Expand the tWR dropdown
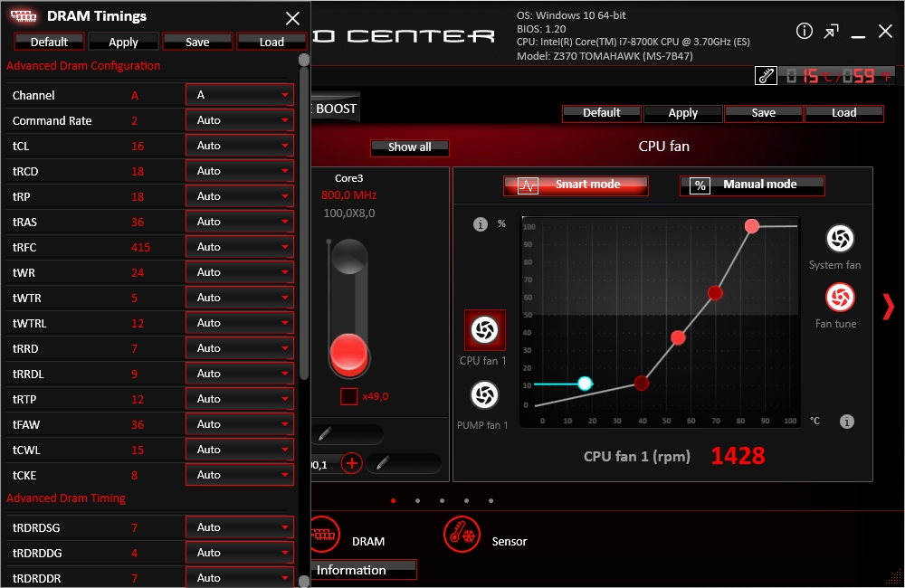Viewport: 905px width, 588px height. coord(240,272)
